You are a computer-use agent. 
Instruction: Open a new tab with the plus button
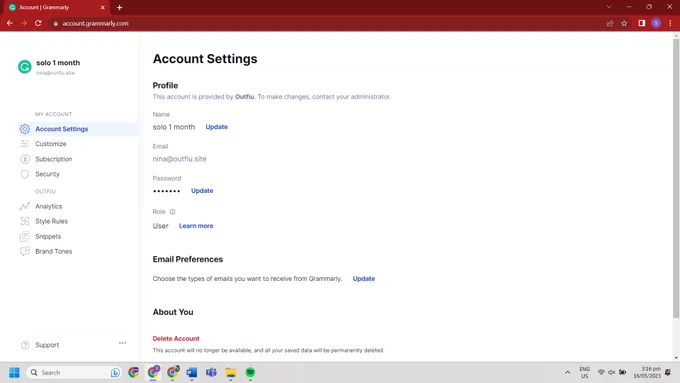(x=119, y=7)
